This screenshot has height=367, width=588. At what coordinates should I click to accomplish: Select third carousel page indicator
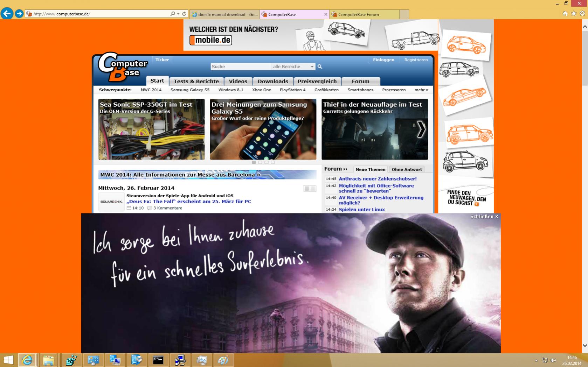point(267,162)
